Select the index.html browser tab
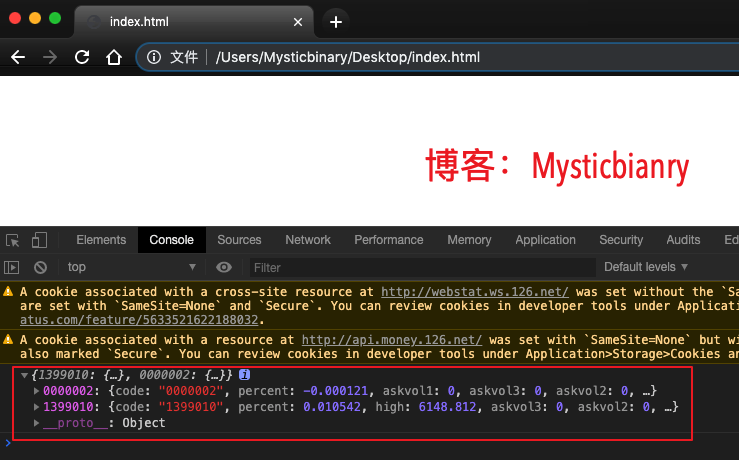Screen dimensions: 739x460 point(193,22)
